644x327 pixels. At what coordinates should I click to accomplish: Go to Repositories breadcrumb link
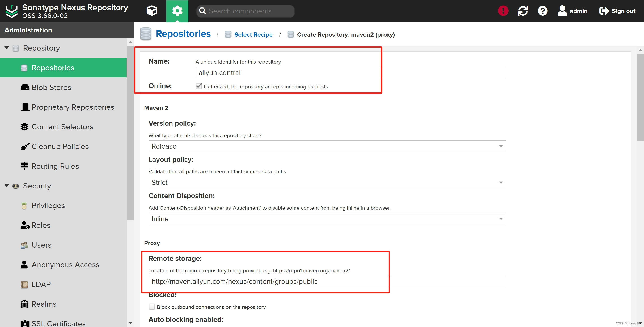183,34
